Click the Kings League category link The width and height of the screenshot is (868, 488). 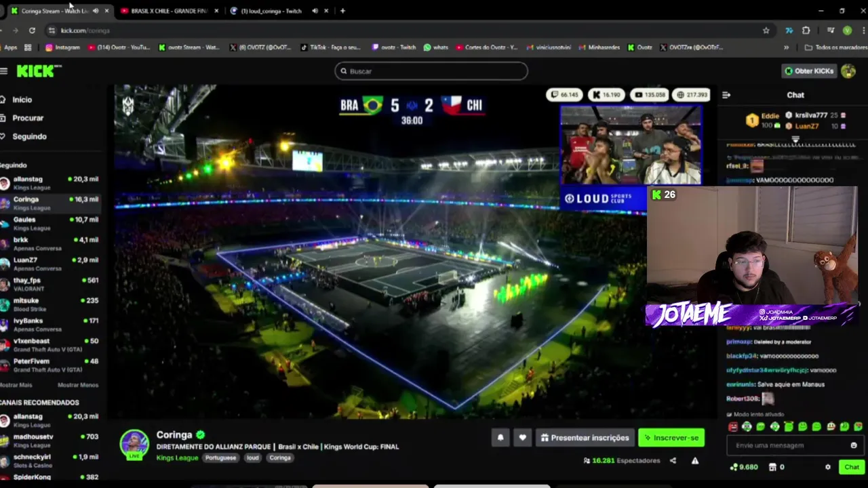click(x=177, y=458)
